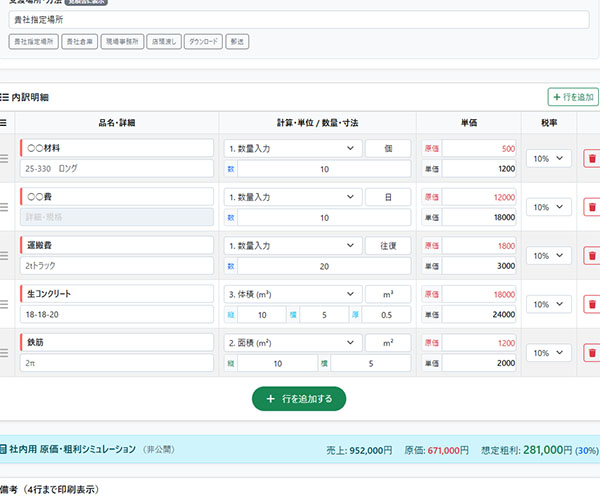Edit the 生コンクリート item name field

tap(117, 294)
